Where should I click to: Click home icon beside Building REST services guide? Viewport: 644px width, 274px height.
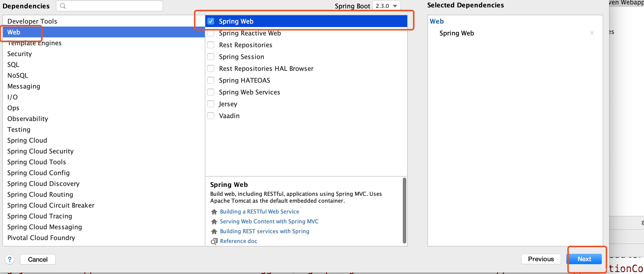214,231
